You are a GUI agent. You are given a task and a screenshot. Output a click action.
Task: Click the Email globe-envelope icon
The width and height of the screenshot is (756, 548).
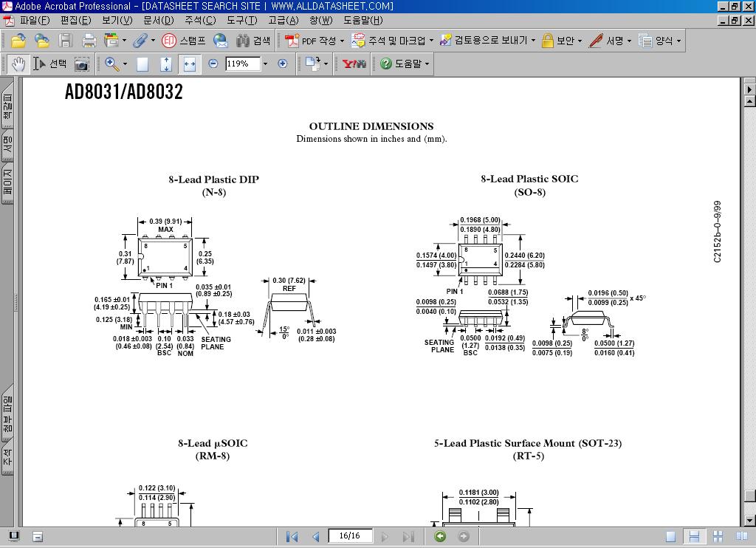tap(221, 41)
